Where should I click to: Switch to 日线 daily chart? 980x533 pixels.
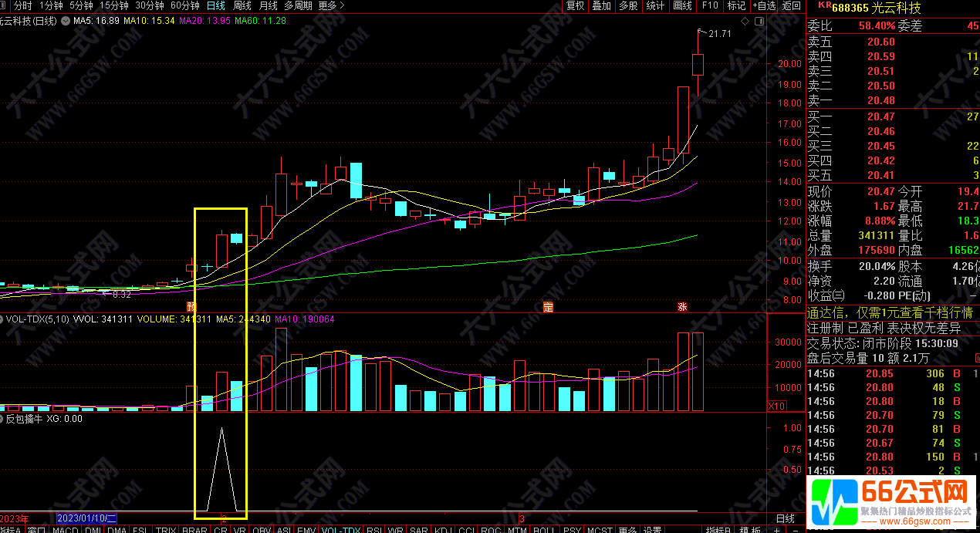(x=216, y=5)
